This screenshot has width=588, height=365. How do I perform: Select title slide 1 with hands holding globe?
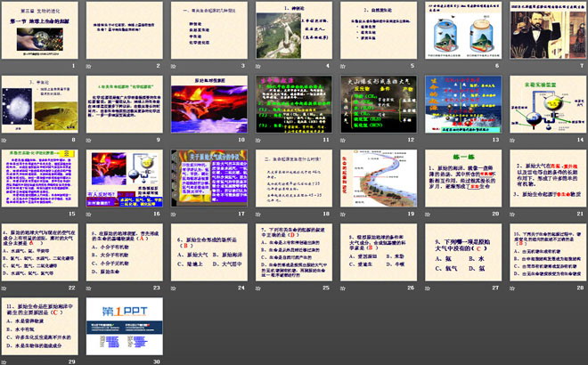point(40,30)
